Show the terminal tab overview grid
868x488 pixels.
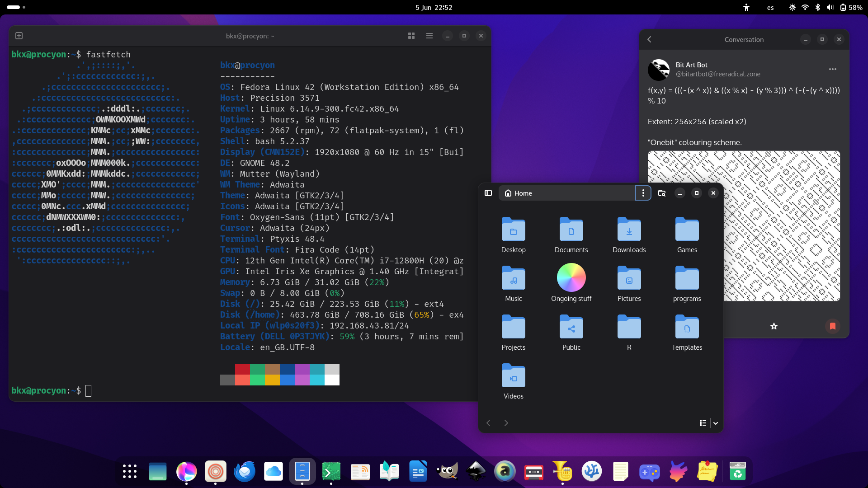tap(411, 36)
